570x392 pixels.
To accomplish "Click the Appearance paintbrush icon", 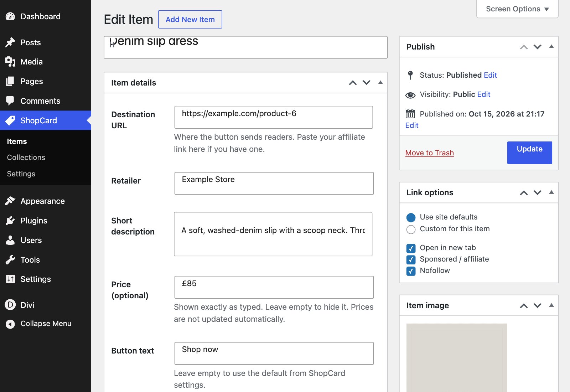I will [10, 201].
